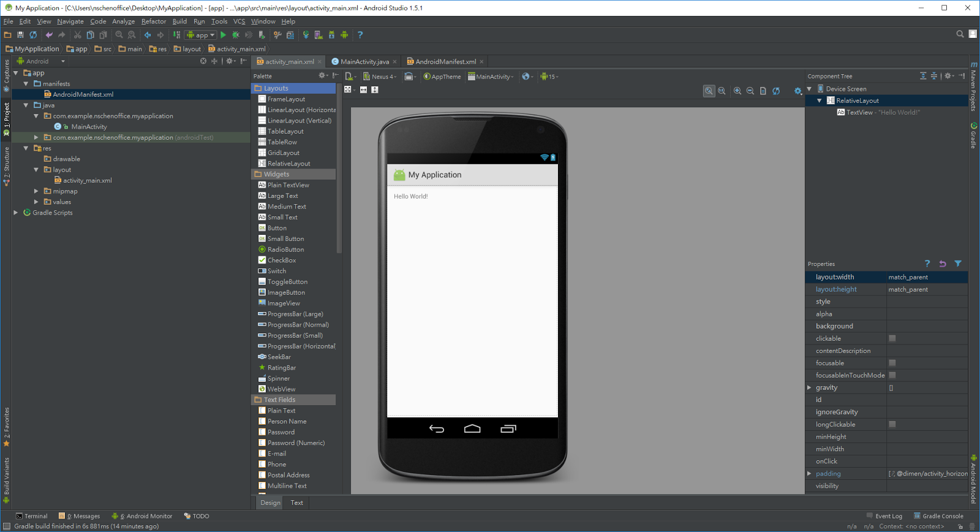Viewport: 980px width, 532px height.
Task: Search everywhere with top-right magnifier
Action: [x=960, y=34]
